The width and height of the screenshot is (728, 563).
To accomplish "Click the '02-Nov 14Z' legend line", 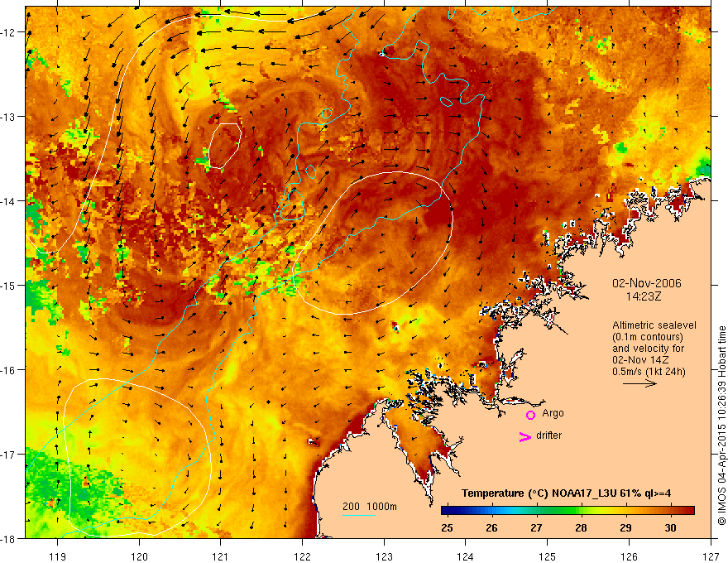I will [638, 360].
